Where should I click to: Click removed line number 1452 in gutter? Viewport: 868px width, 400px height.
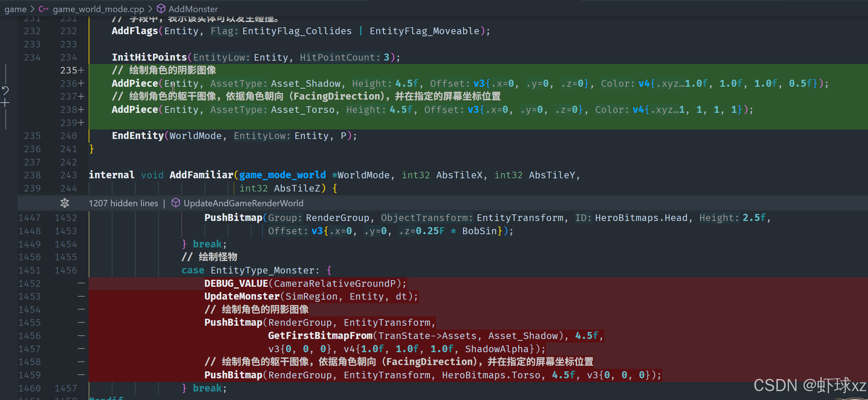29,283
